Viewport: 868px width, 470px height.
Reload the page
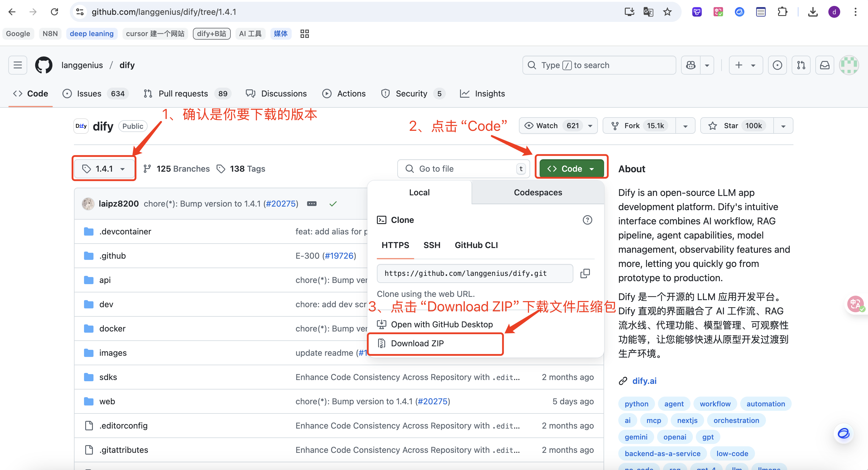point(54,12)
